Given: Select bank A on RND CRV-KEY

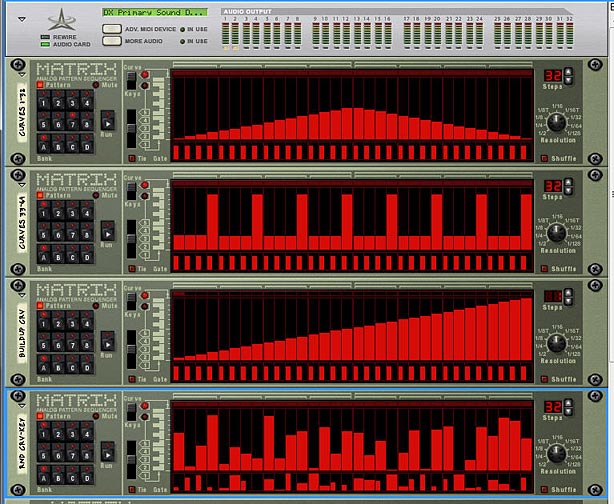Looking at the screenshot, I should [43, 475].
